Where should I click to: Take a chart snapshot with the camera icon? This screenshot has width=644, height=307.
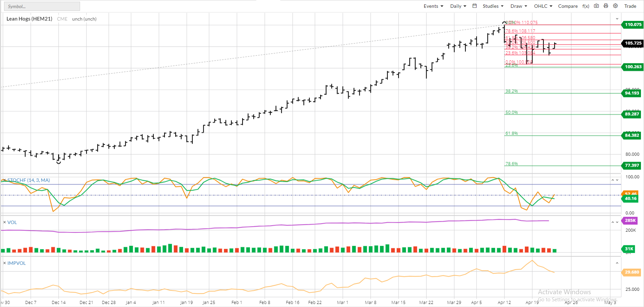(x=596, y=6)
